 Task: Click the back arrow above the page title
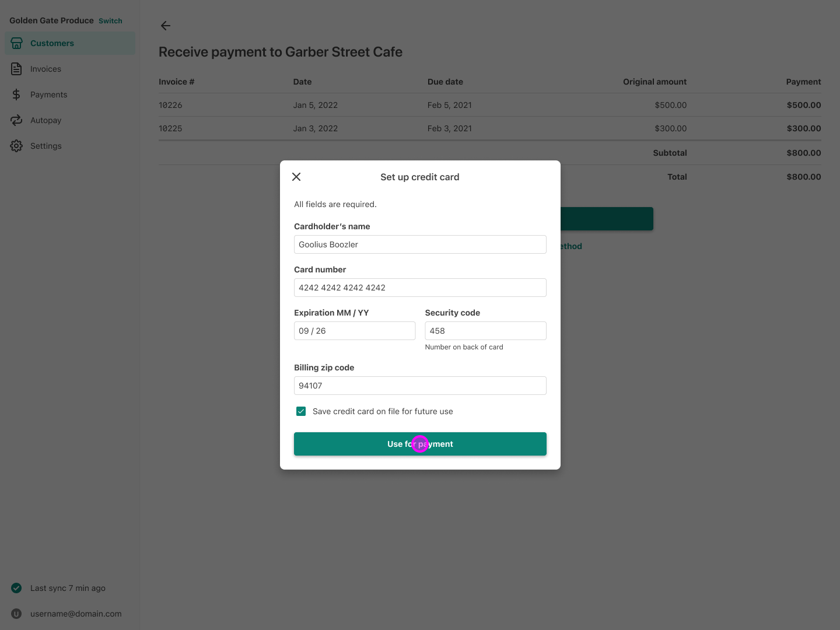tap(165, 26)
